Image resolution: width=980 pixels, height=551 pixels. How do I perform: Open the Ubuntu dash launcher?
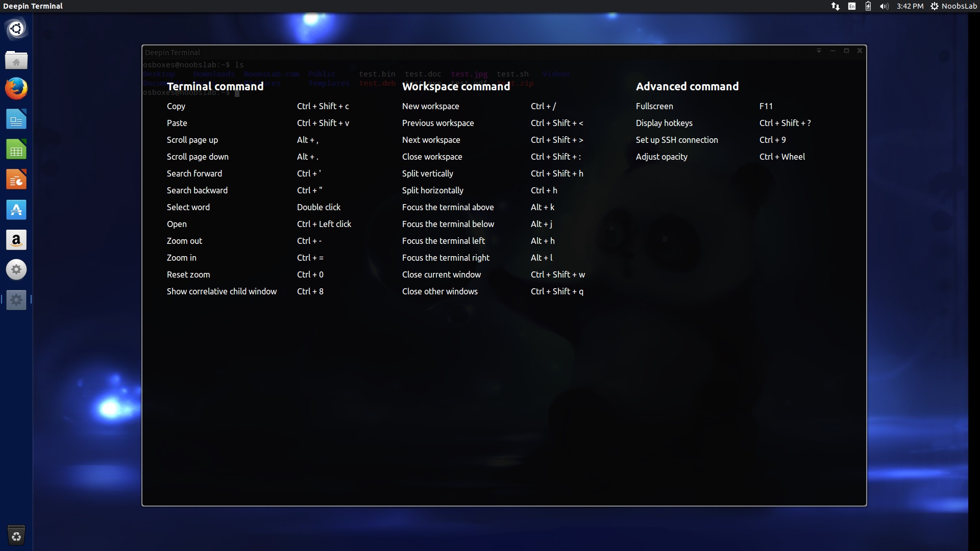16,29
